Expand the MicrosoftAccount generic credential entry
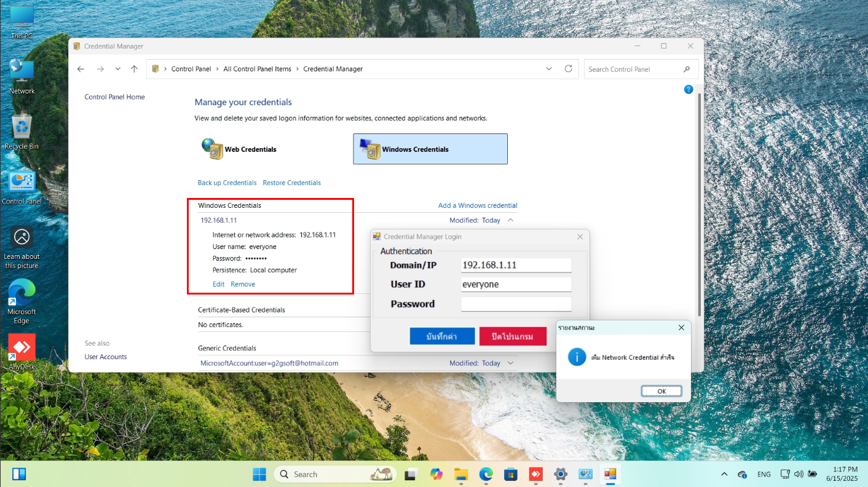The image size is (868, 487). click(x=510, y=363)
